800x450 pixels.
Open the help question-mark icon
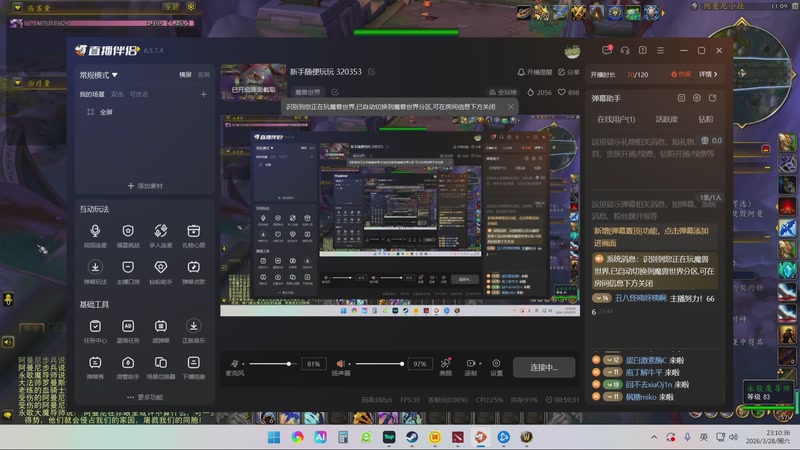pos(643,50)
